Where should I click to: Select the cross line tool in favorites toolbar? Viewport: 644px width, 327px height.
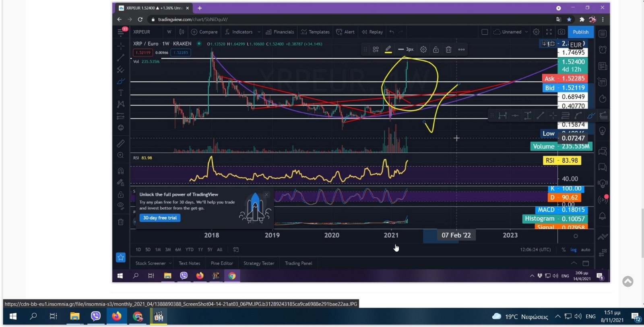553,116
